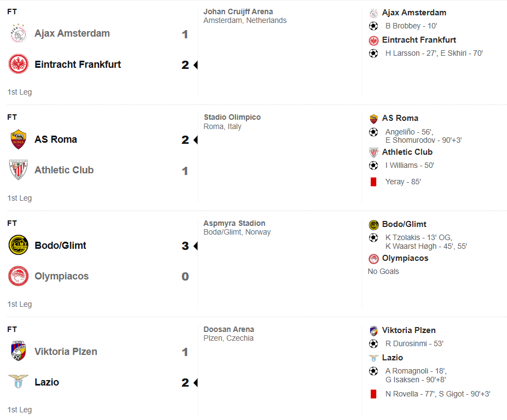Click the Ajax Amsterdam crest in scoreboard
The height and width of the screenshot is (420, 507).
(x=18, y=33)
